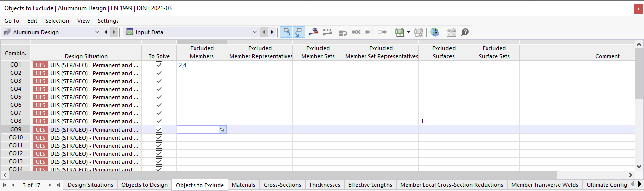Screen dimensions: 644x191
Task: Click the Excluded Members column header
Action: point(202,52)
